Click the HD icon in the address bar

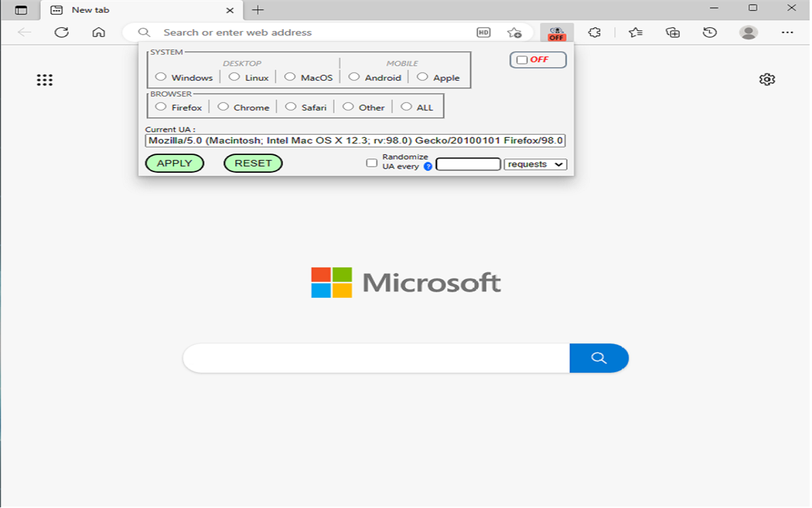point(483,32)
